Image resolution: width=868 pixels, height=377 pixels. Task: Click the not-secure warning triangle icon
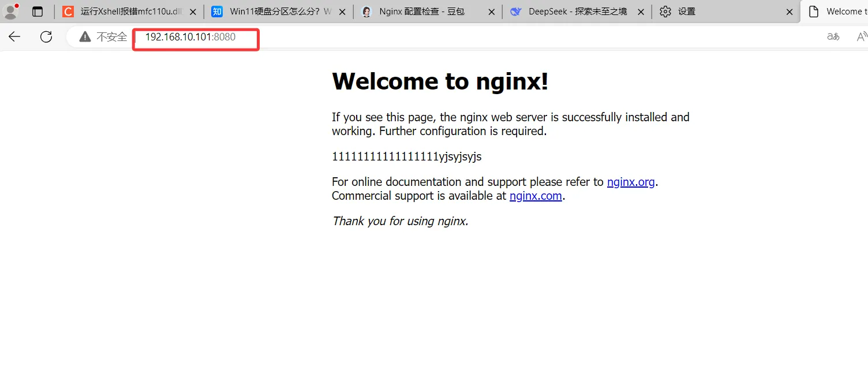(x=85, y=37)
